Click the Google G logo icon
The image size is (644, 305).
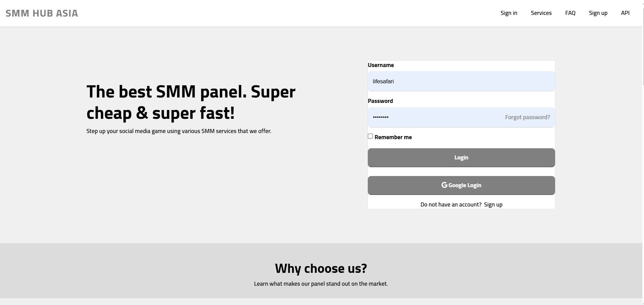tap(444, 185)
